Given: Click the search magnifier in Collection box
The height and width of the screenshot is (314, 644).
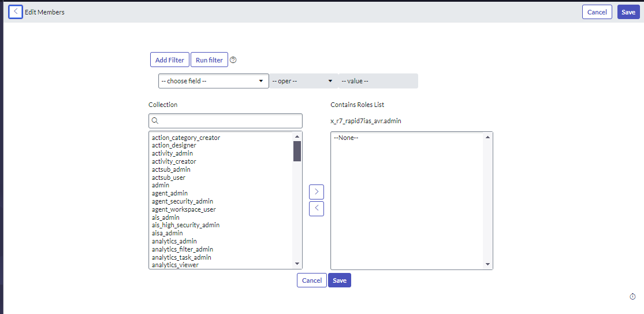Looking at the screenshot, I should [155, 121].
